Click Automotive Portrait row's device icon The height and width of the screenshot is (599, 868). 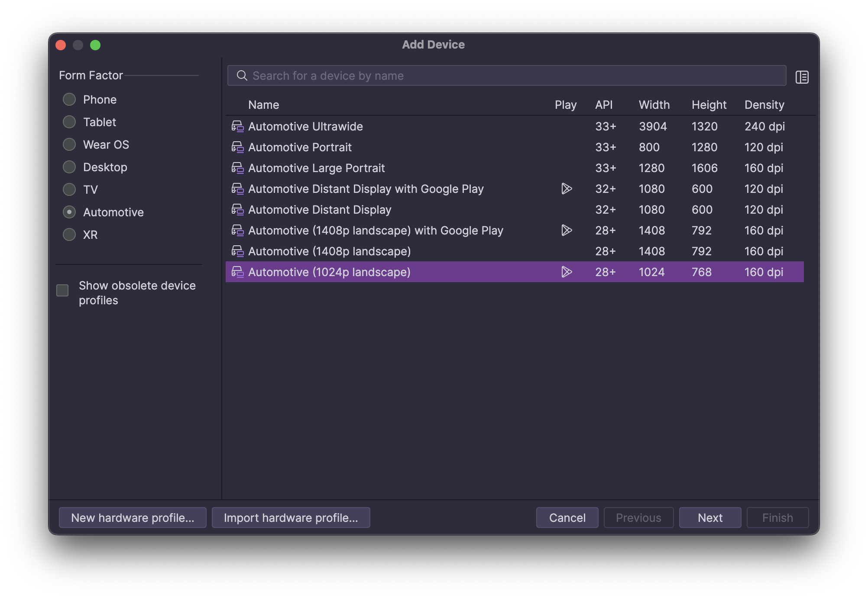237,147
